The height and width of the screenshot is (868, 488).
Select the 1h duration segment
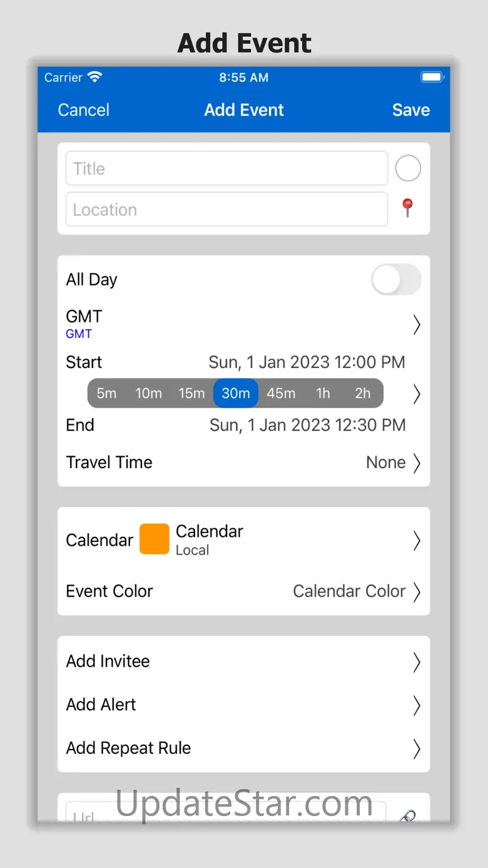point(323,394)
